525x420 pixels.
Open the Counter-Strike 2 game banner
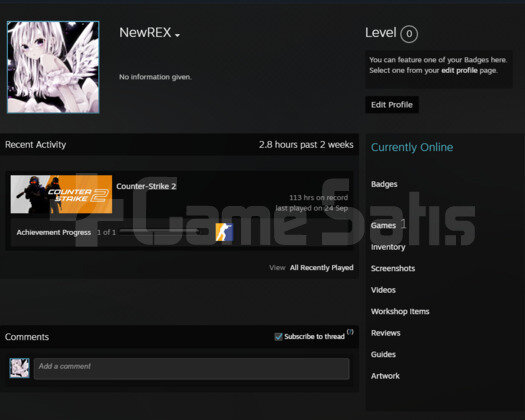pos(61,194)
